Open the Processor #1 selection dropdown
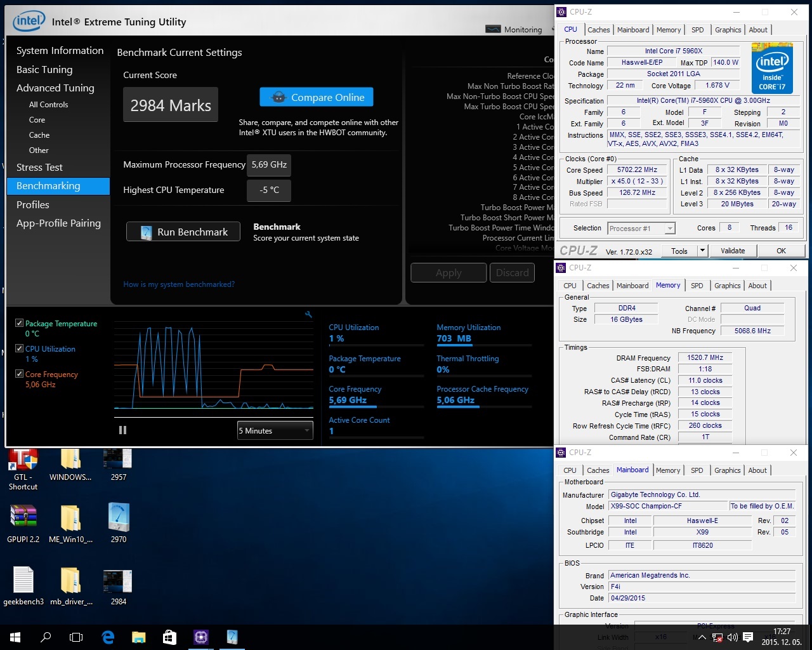This screenshot has width=812, height=650. (x=641, y=229)
